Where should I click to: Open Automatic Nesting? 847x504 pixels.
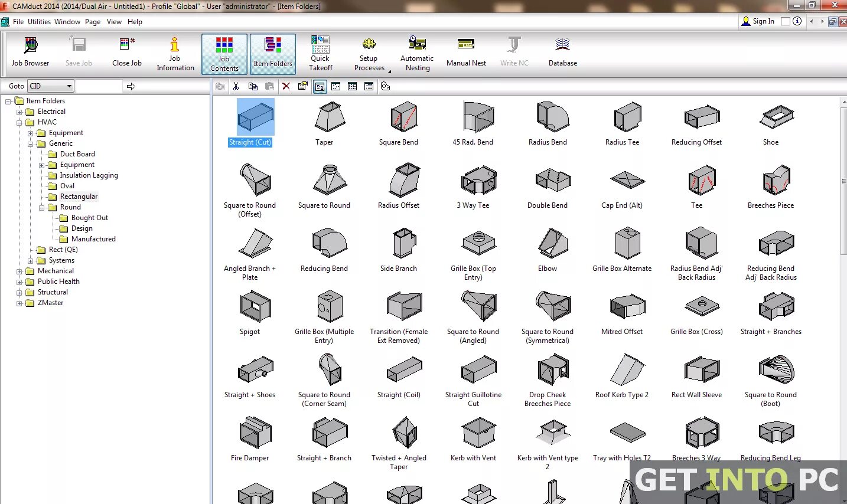[x=417, y=52]
